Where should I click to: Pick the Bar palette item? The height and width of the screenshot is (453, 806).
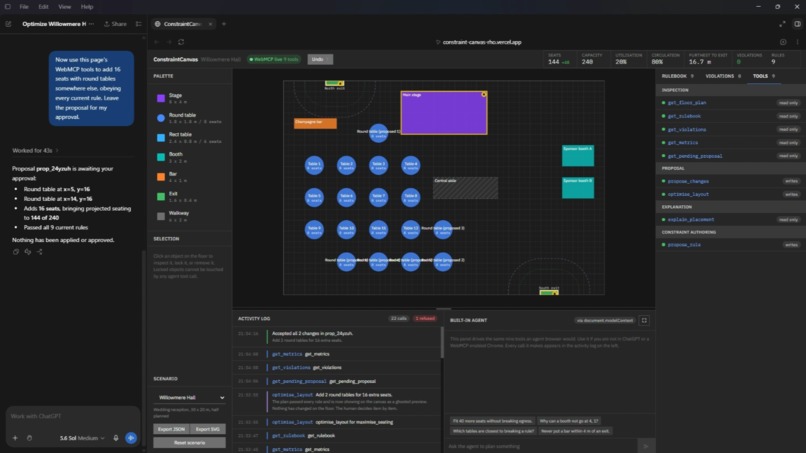point(189,176)
